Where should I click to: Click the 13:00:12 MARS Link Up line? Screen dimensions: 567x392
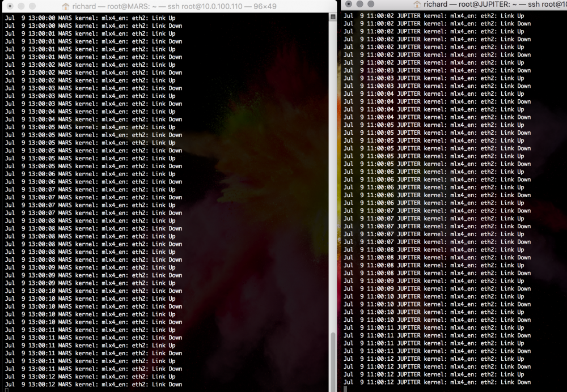tap(90, 377)
